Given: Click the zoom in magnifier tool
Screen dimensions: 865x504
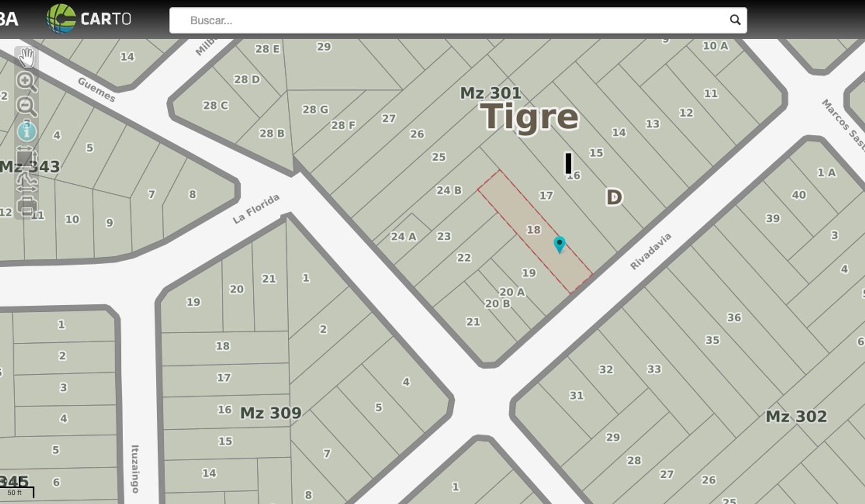Looking at the screenshot, I should [27, 82].
